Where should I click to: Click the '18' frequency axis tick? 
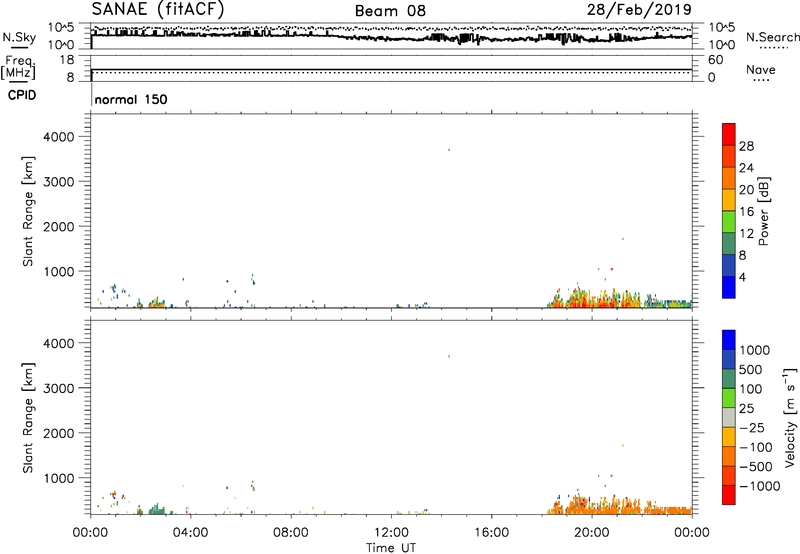(67, 60)
